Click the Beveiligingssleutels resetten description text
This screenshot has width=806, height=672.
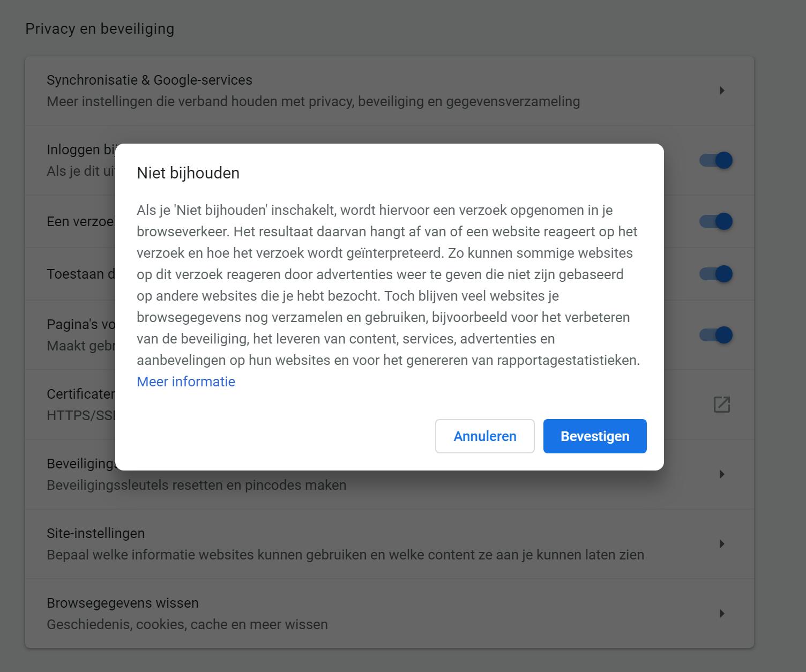click(196, 486)
